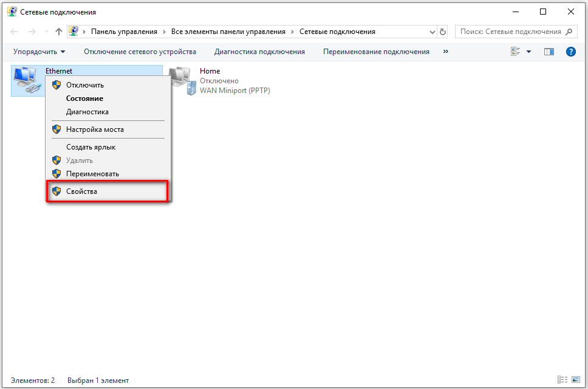
Task: Choose Переименовать in the context menu
Action: (92, 174)
